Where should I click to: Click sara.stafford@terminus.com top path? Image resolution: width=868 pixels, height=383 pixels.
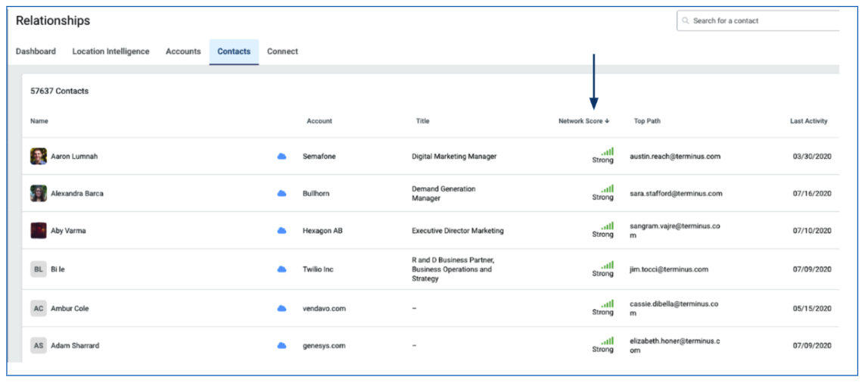coord(676,194)
